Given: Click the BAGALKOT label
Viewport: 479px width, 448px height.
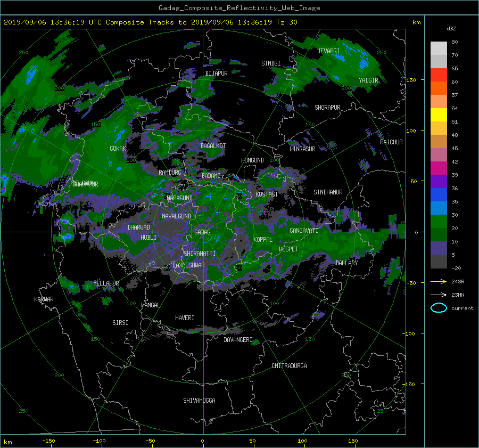Looking at the screenshot, I should pyautogui.click(x=213, y=146).
